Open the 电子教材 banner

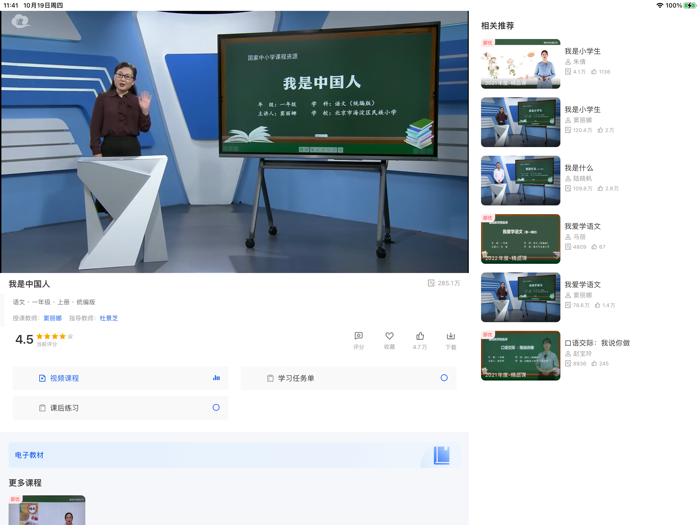[235, 455]
